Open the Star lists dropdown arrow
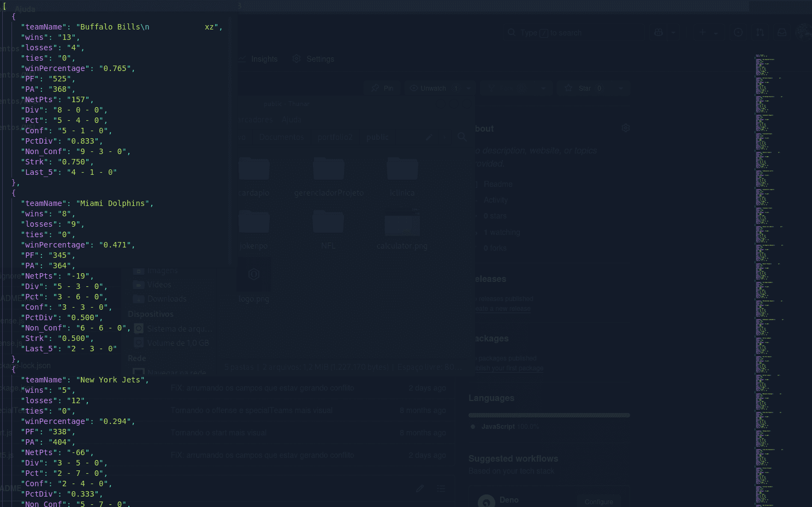812x507 pixels. (621, 89)
